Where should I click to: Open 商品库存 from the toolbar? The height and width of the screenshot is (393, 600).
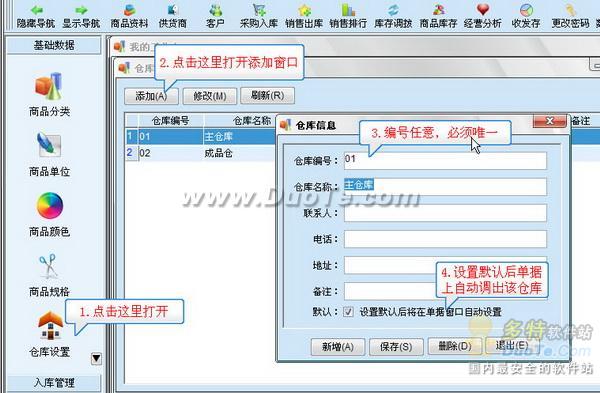coord(438,16)
